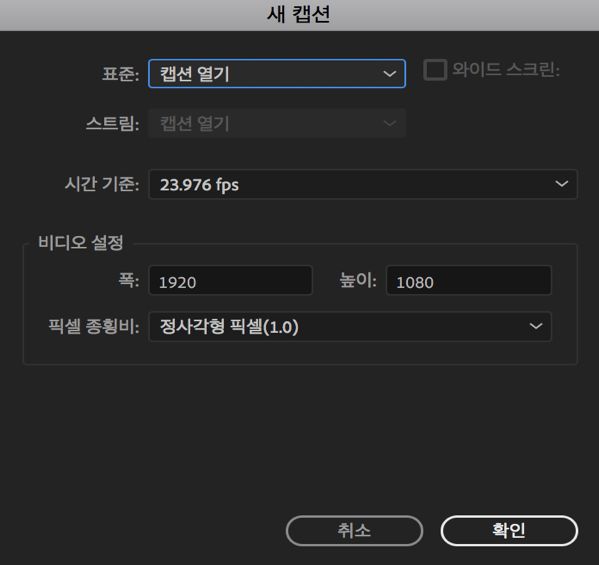Click the 스트림: label
Screen dimensions: 599x565
112,123
